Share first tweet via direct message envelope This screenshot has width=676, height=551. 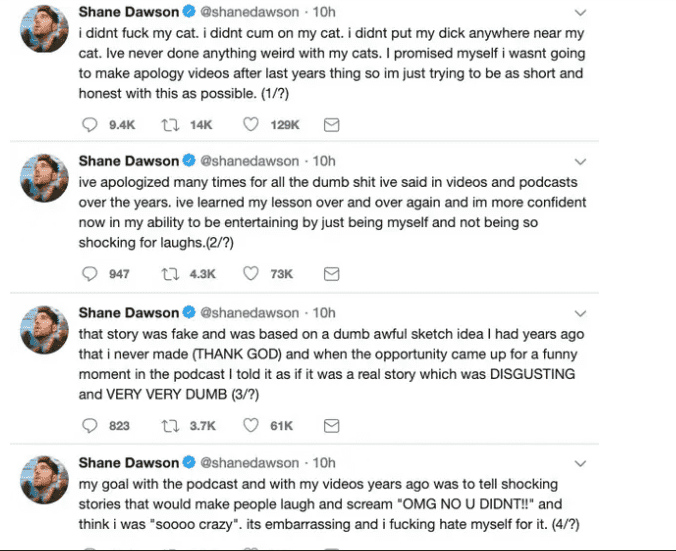[x=332, y=125]
